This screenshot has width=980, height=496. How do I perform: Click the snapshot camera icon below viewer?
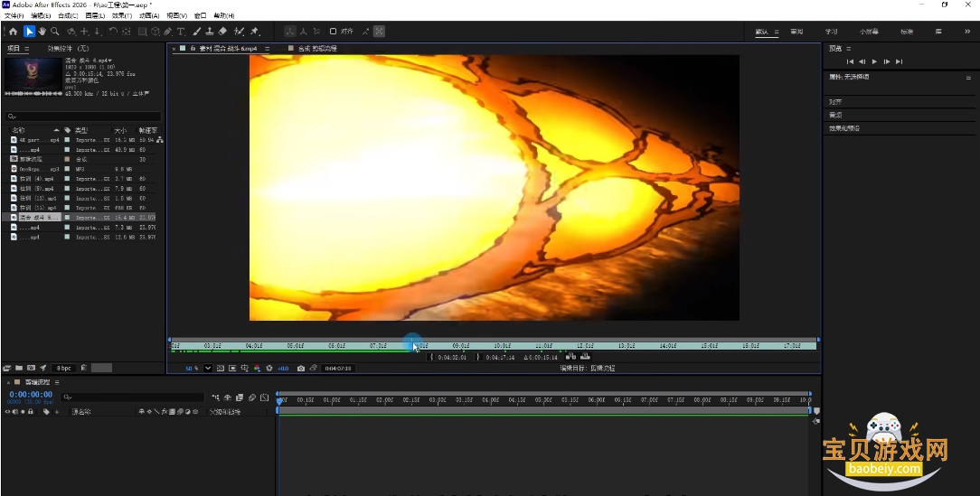pyautogui.click(x=301, y=368)
